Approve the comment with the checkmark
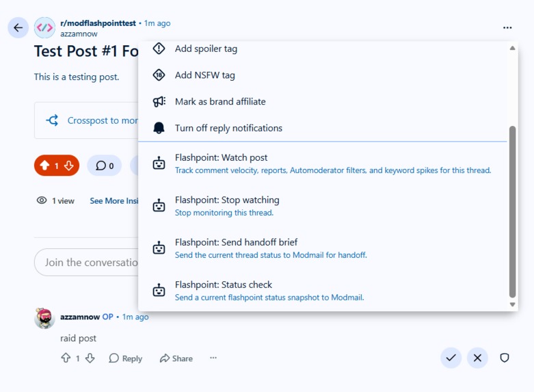Image resolution: width=534 pixels, height=392 pixels. [451, 358]
